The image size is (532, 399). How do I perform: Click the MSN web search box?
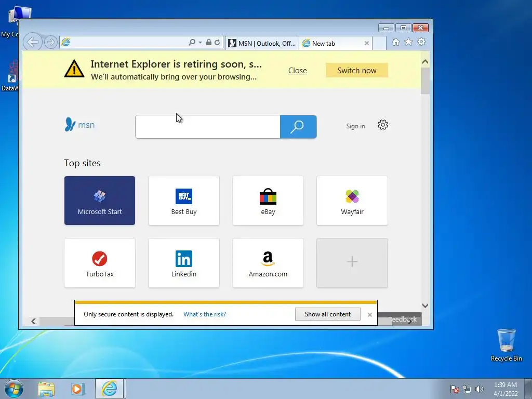[x=208, y=127]
